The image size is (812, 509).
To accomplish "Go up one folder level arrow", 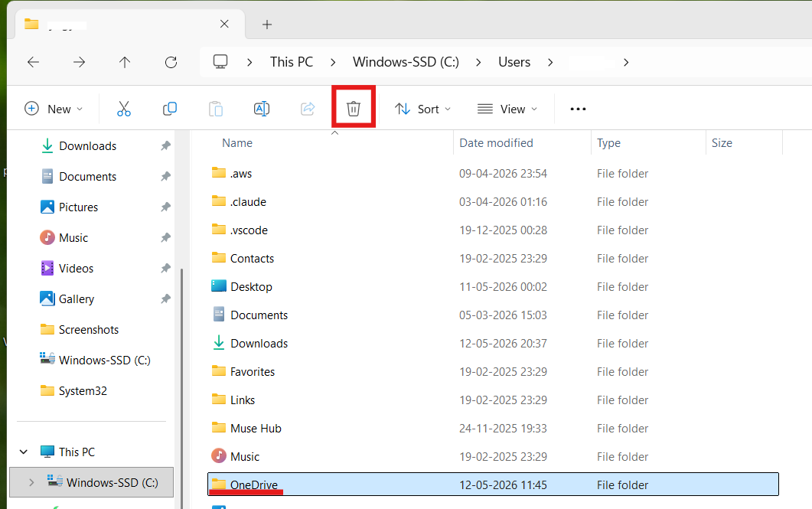I will tap(125, 62).
